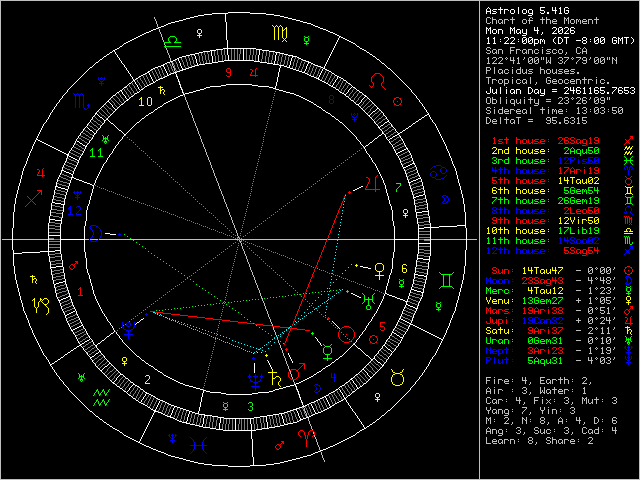Select the 'Fire: 4, Earth: 2,' summary line

539,381
